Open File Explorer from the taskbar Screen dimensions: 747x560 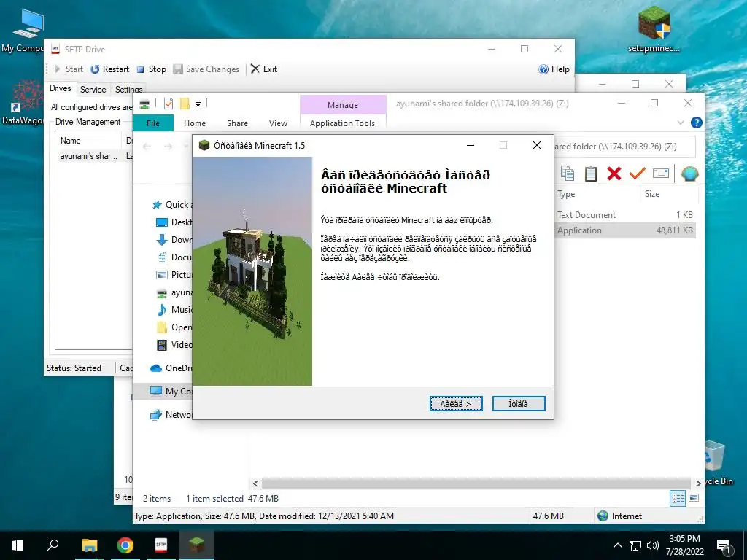[x=89, y=545]
